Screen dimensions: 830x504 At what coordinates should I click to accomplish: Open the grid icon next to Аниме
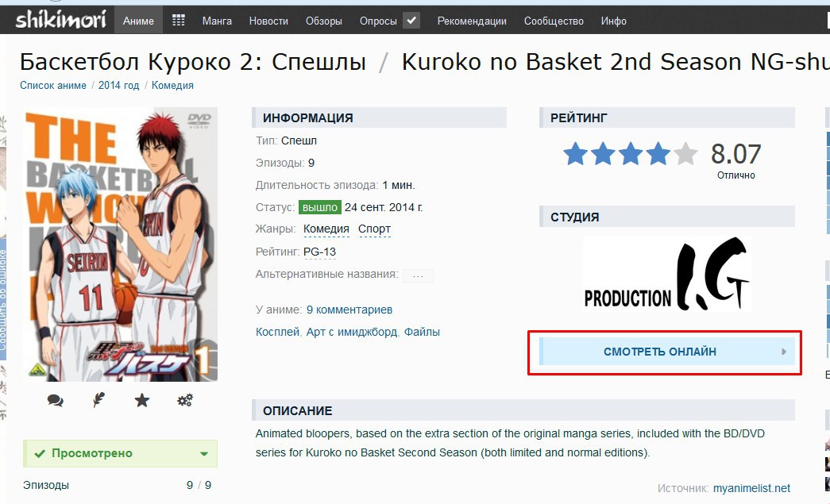(x=179, y=21)
